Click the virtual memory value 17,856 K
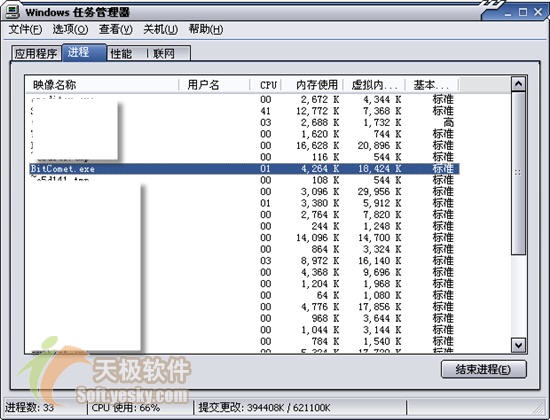Viewport: 550px width, 420px height. click(x=380, y=307)
